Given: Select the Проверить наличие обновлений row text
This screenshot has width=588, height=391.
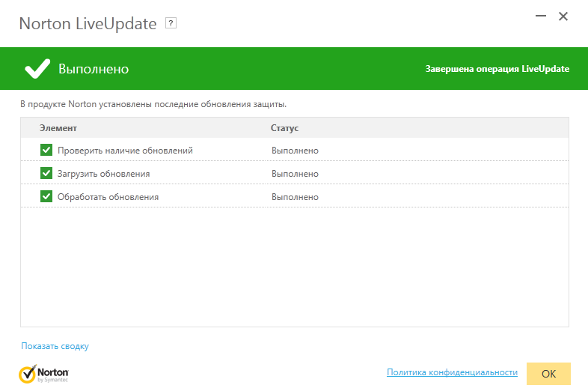Looking at the screenshot, I should click(x=125, y=151).
